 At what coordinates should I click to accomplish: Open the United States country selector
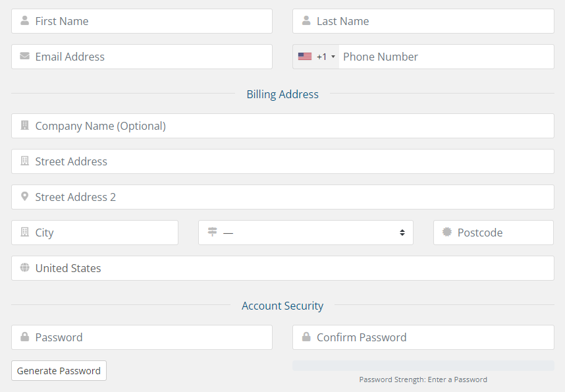click(x=282, y=268)
